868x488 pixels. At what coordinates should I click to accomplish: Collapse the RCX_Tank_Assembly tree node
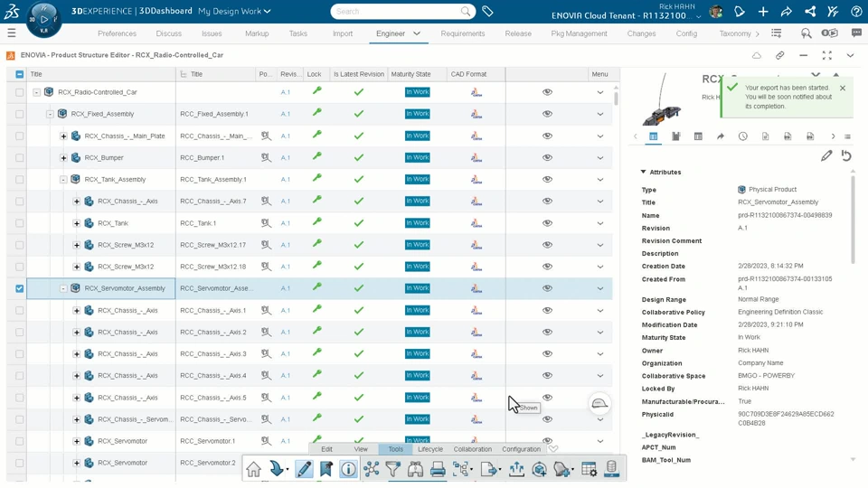[x=63, y=179]
